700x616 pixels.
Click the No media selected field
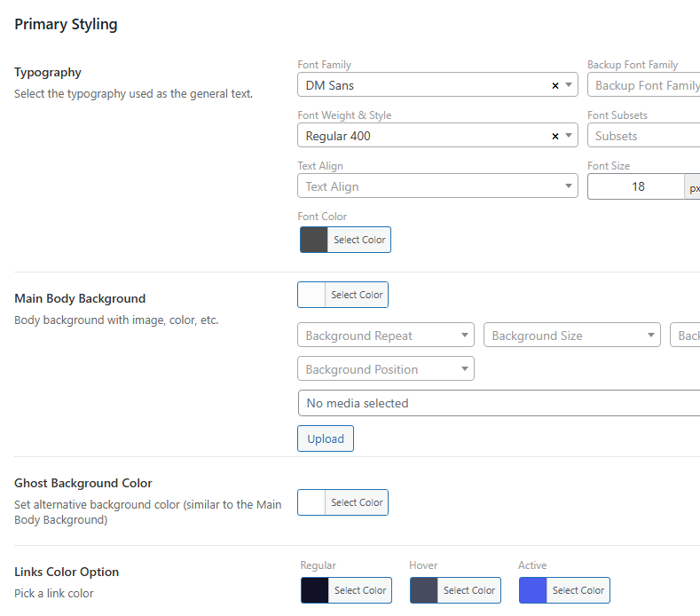tap(497, 403)
